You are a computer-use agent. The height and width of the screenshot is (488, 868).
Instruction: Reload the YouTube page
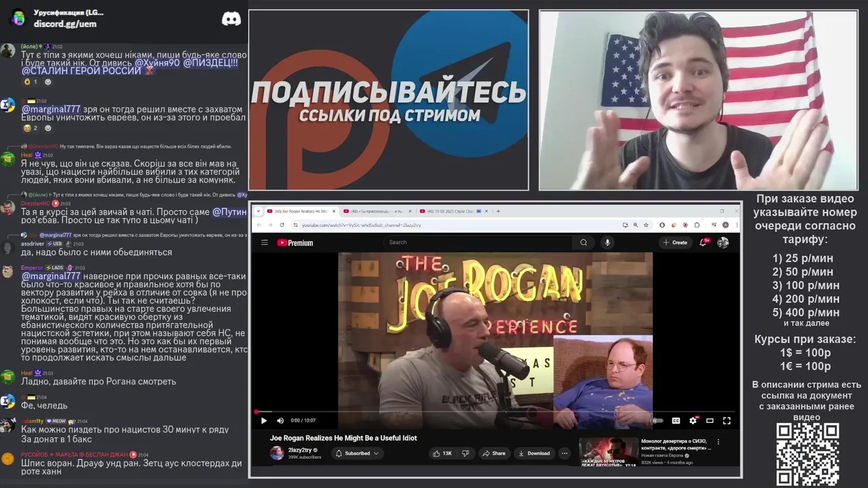click(x=282, y=224)
